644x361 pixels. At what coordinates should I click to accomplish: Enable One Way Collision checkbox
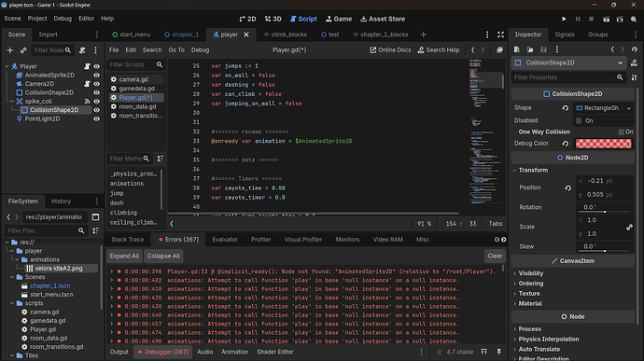coord(621,132)
